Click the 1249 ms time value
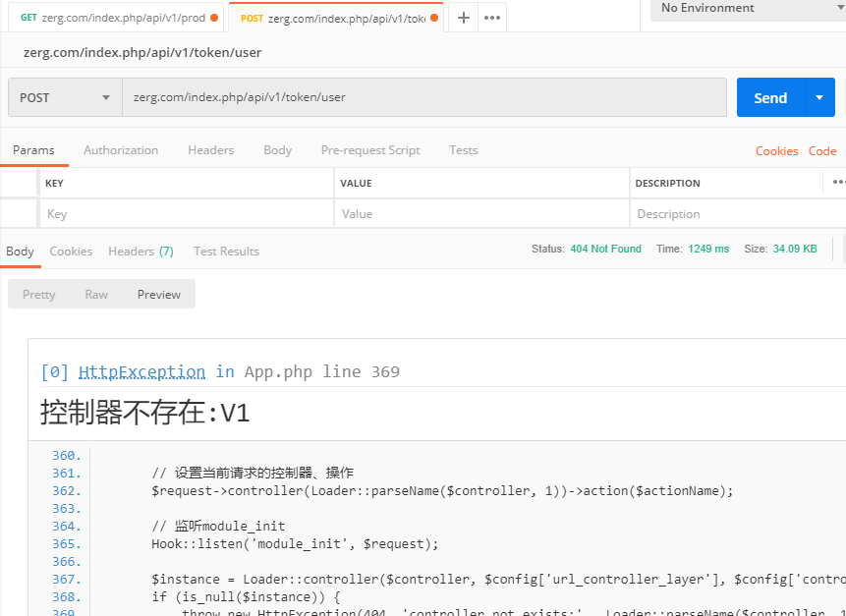 pyautogui.click(x=708, y=249)
